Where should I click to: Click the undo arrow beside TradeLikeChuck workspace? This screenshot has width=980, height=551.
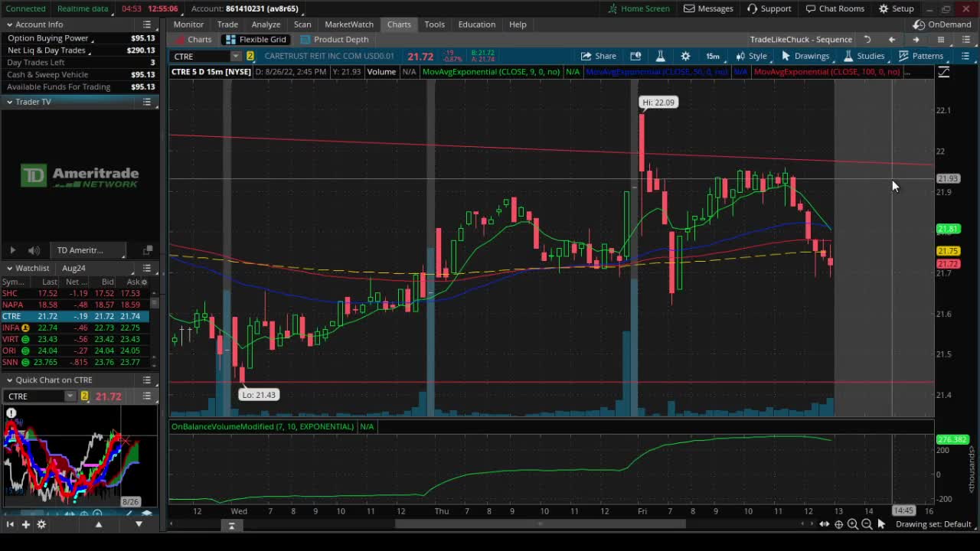click(867, 40)
